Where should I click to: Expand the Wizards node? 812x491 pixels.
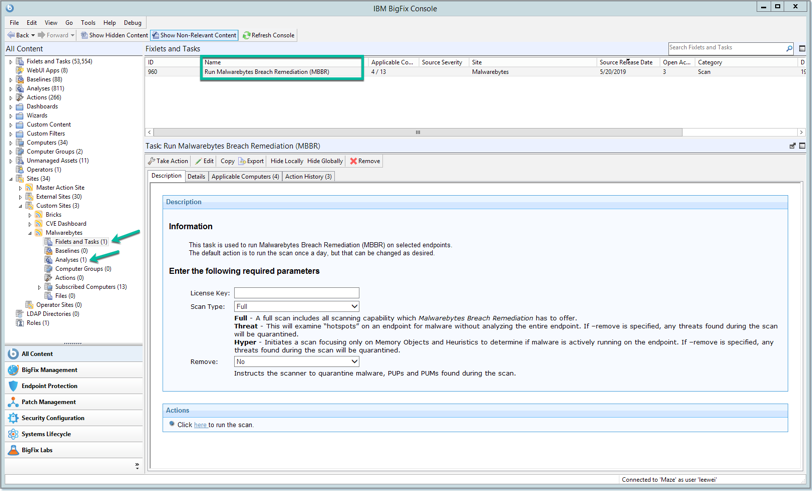(10, 116)
